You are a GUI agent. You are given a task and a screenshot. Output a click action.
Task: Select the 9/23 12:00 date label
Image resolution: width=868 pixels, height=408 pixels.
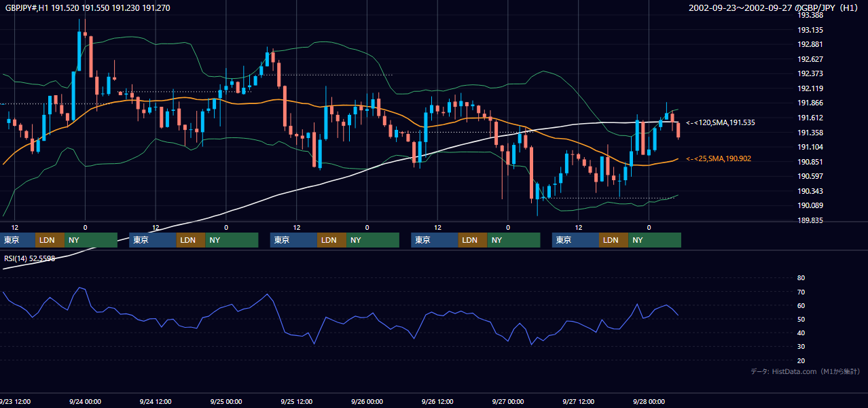tap(14, 401)
